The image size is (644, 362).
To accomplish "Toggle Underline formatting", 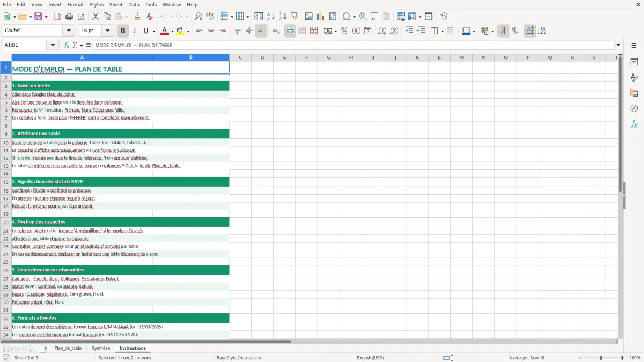I will [x=145, y=31].
